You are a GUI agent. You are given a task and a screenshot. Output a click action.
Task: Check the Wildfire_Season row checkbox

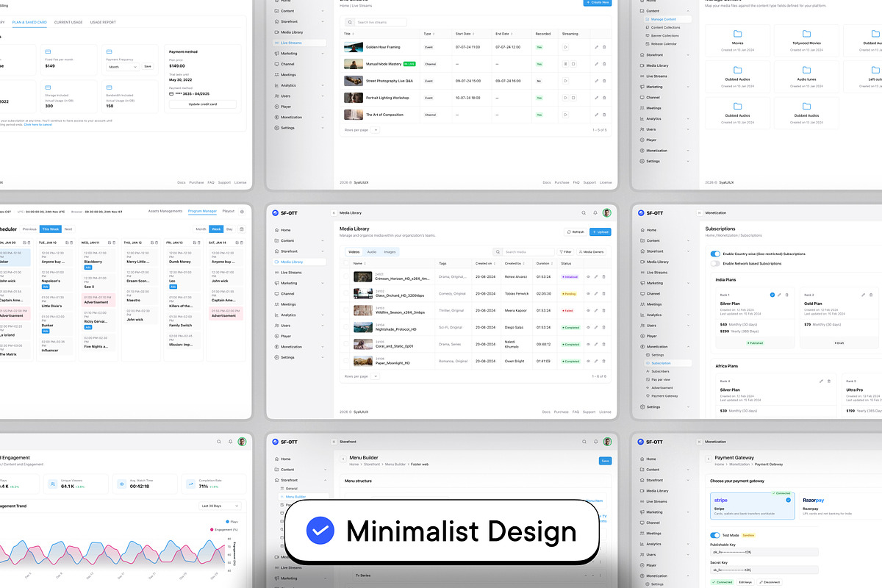(347, 310)
